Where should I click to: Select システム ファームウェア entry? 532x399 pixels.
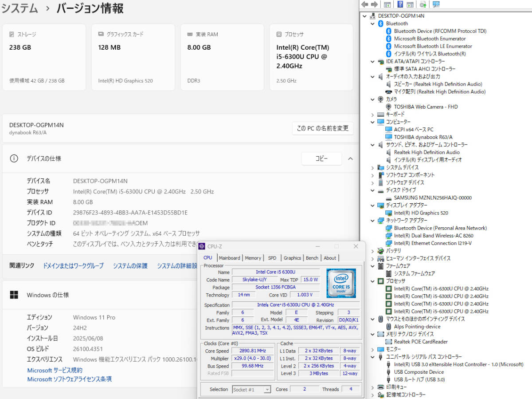click(415, 273)
